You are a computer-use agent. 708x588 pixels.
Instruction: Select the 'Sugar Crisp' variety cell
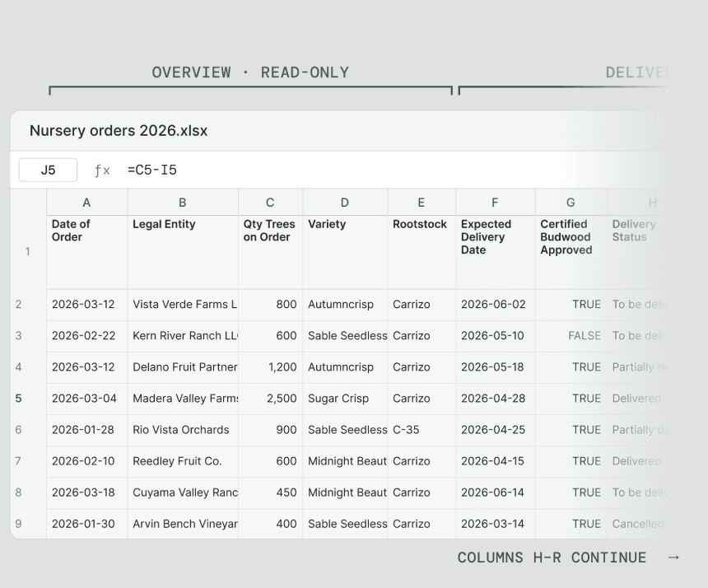coord(345,399)
